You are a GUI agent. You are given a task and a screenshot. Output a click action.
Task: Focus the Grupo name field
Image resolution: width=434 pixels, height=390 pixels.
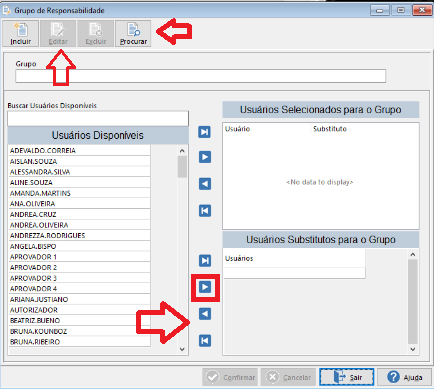[200, 76]
